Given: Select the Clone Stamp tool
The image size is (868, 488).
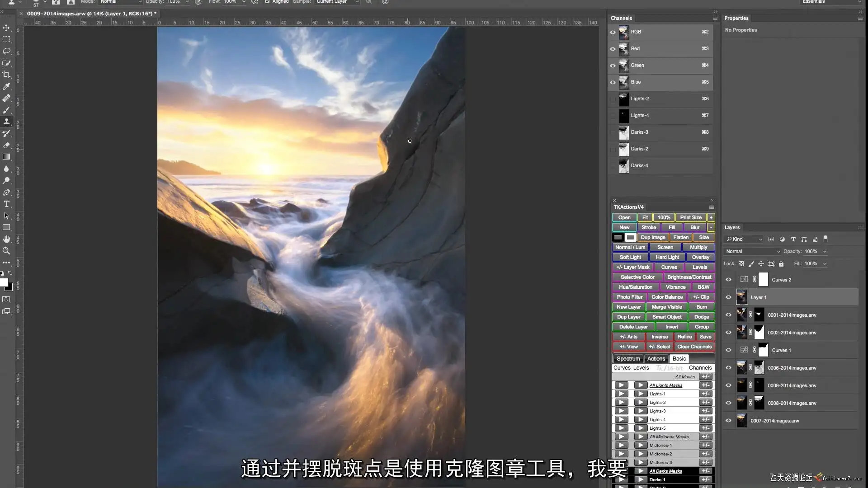Looking at the screenshot, I should (6, 122).
